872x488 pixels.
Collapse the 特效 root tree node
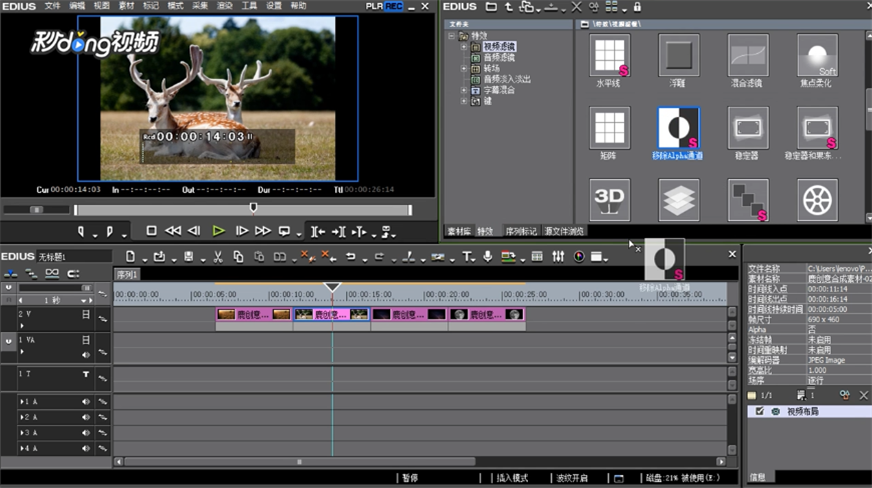(451, 36)
